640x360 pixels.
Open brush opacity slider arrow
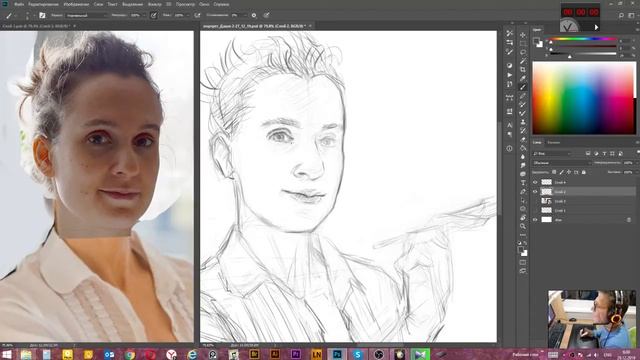144,15
